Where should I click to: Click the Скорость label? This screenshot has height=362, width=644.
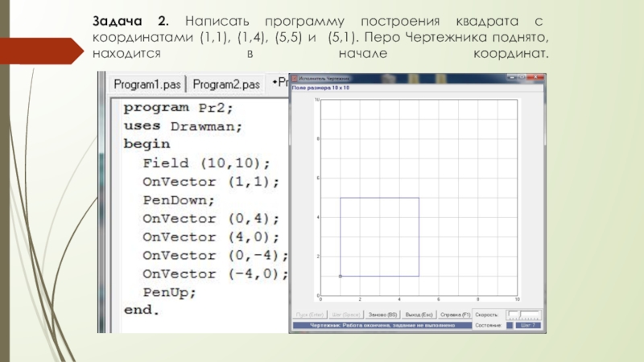[x=487, y=315]
